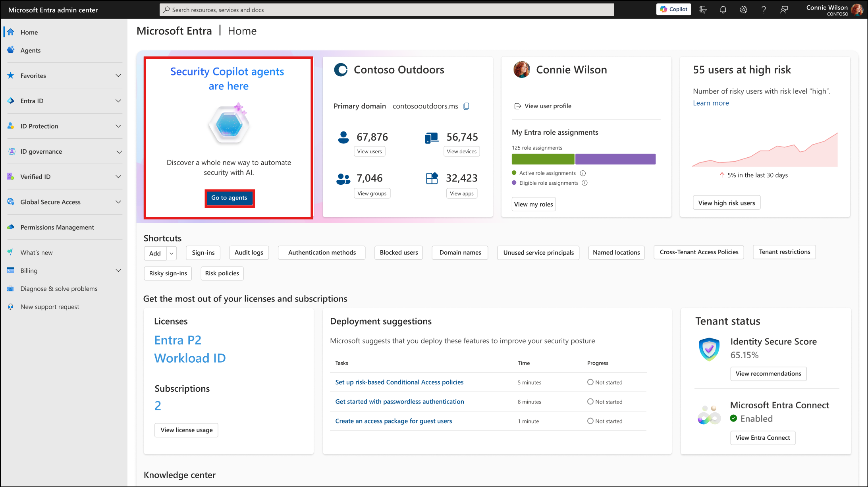Click info icon beside Eligible role assignments
The image size is (868, 487).
pyautogui.click(x=584, y=183)
